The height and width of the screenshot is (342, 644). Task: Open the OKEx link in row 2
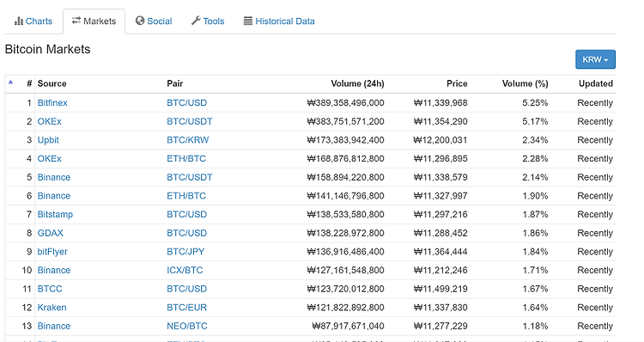coord(49,121)
